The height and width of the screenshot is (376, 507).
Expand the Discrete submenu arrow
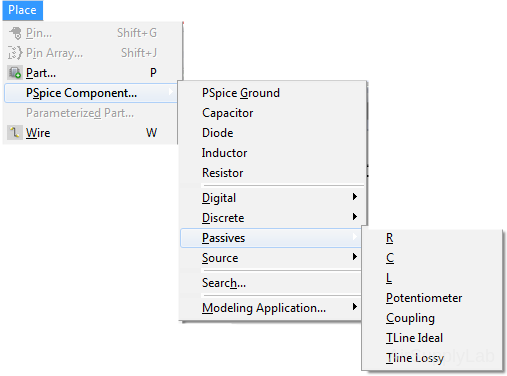355,217
